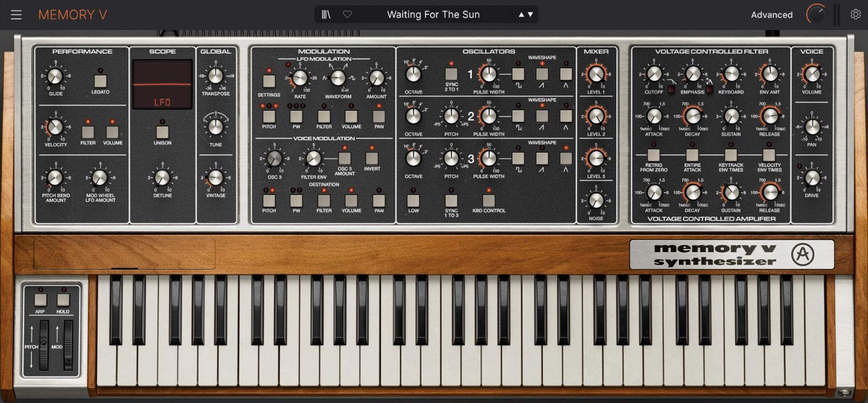Select the previous preset with up arrow

tap(521, 15)
